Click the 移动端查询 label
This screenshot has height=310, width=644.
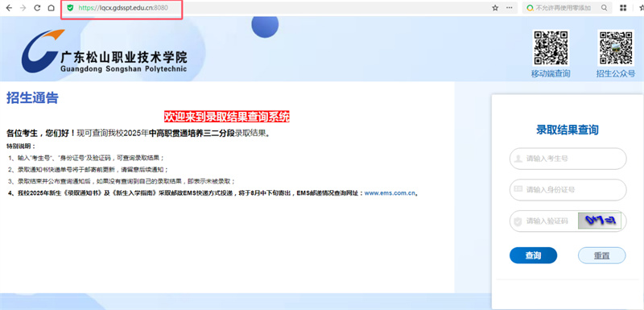[551, 74]
